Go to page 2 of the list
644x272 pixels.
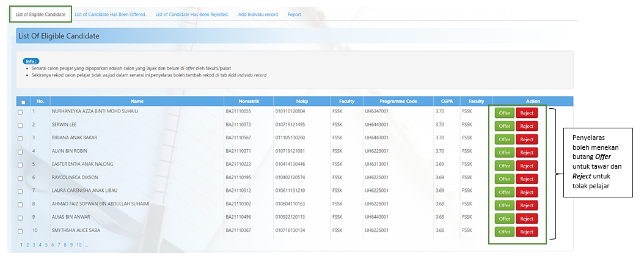27,244
